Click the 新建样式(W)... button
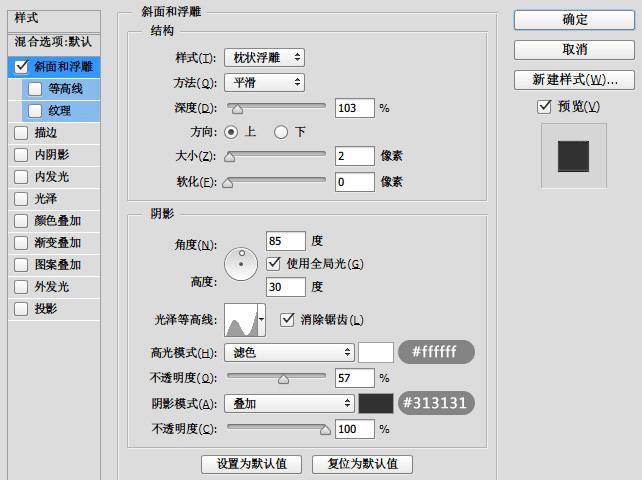Screen dimensions: 642x480 click(x=574, y=80)
